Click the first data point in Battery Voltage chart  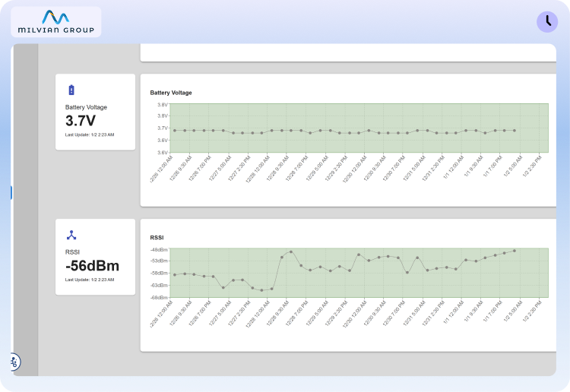pyautogui.click(x=175, y=131)
